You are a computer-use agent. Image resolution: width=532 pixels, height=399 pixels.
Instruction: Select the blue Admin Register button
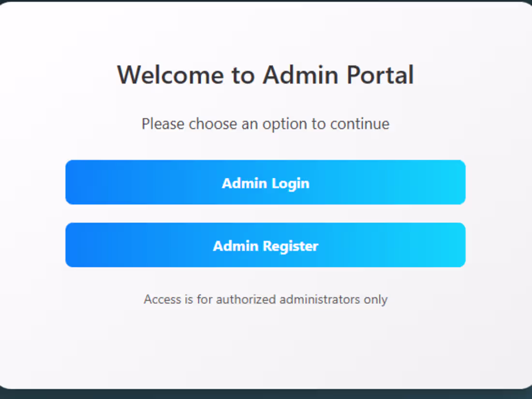coord(266,245)
